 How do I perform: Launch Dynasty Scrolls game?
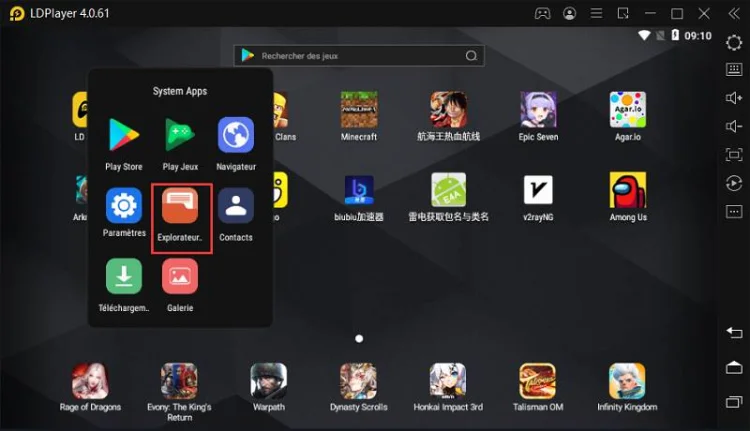point(359,381)
